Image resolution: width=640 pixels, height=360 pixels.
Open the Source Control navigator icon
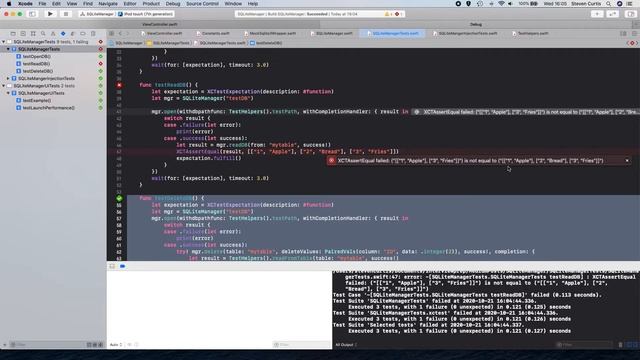click(x=23, y=33)
